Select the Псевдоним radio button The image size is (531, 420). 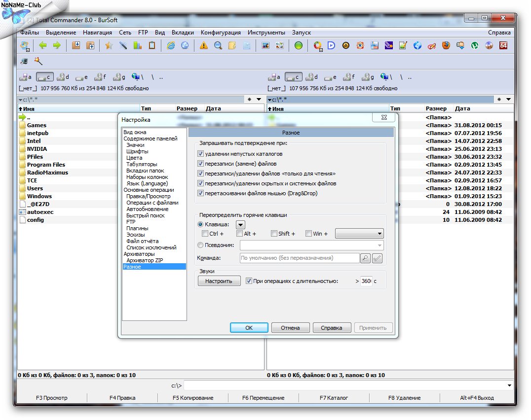coord(200,245)
